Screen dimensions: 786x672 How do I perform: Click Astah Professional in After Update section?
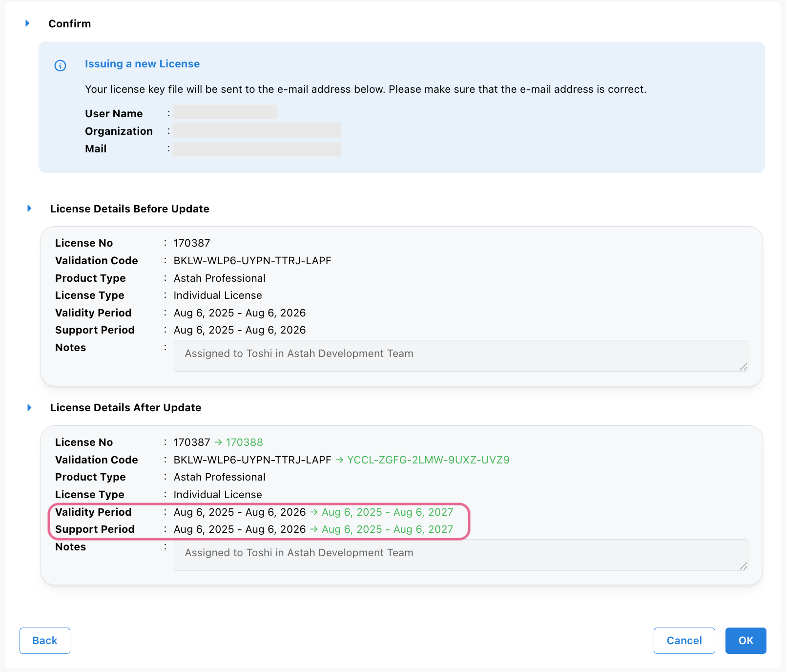click(220, 477)
